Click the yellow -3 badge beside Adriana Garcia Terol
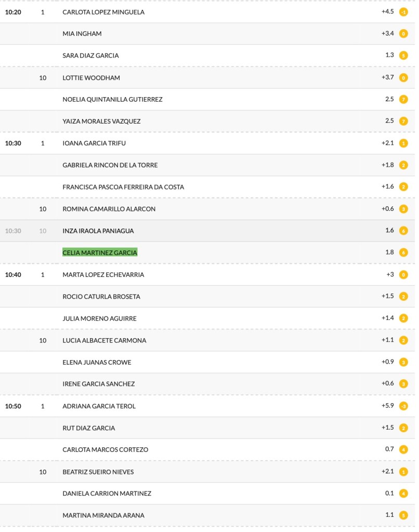Image resolution: width=419 pixels, height=532 pixels. [403, 406]
